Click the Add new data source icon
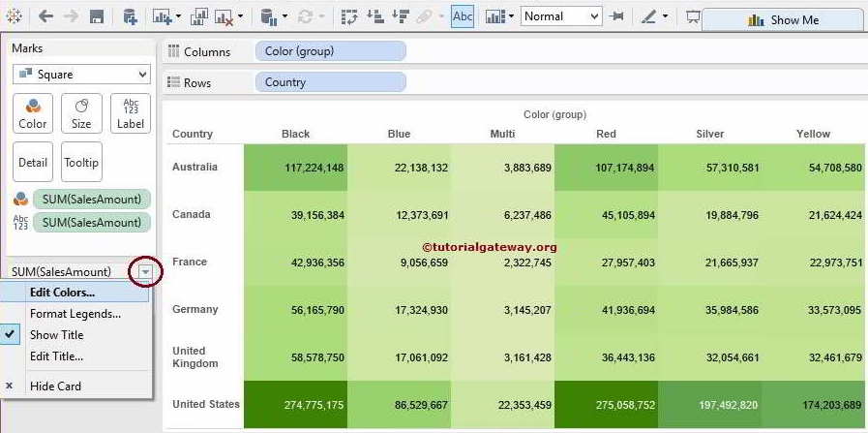868x433 pixels. pyautogui.click(x=130, y=16)
